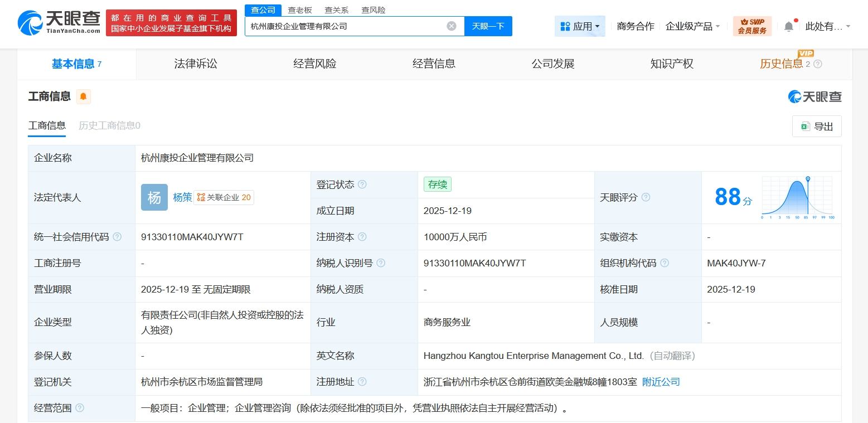Expand the 企业级产品 dropdown
Viewport: 868px width, 423px height.
692,26
